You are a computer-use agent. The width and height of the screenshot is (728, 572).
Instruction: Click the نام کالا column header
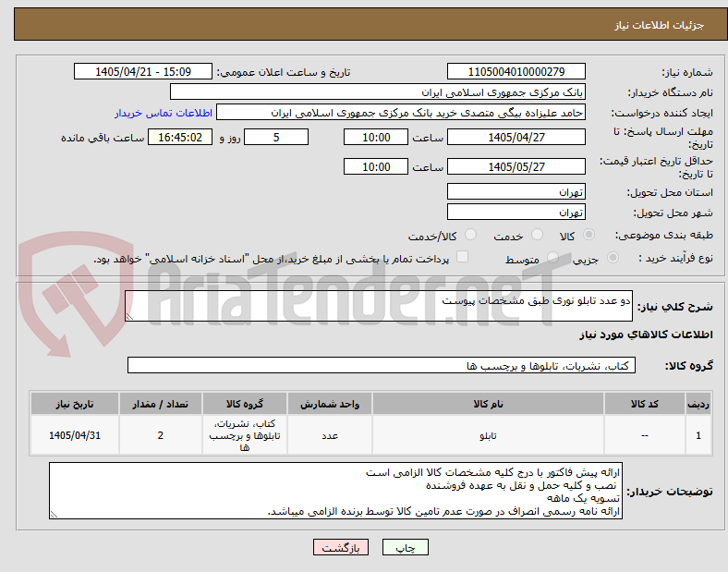pos(488,404)
